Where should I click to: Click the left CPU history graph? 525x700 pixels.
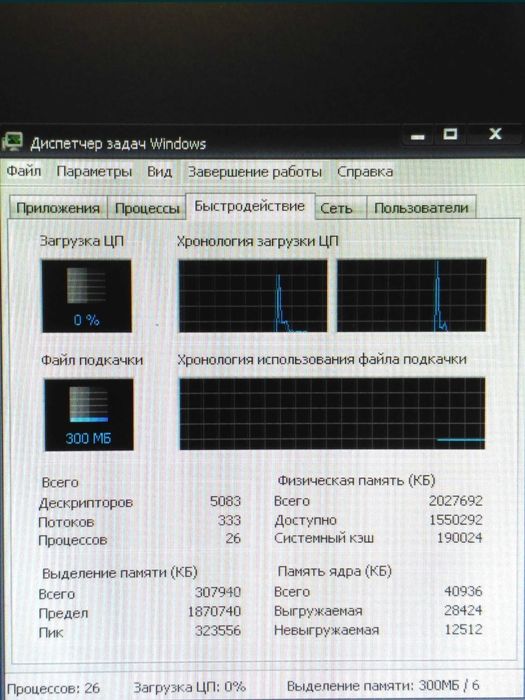click(x=253, y=296)
